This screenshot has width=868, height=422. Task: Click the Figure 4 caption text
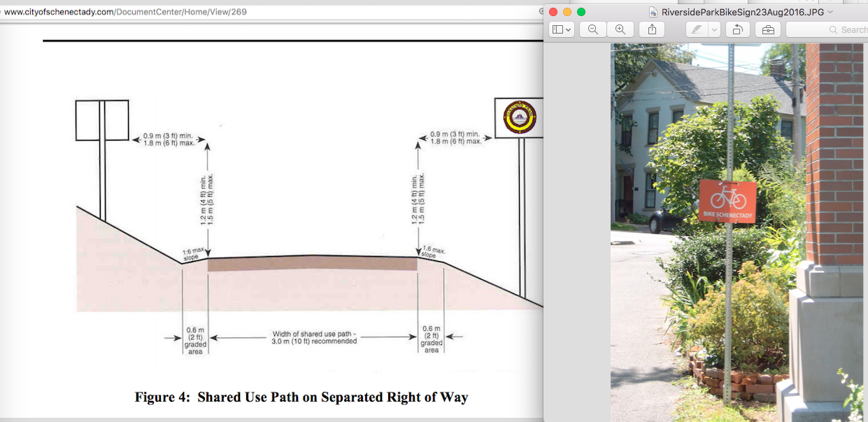point(301,398)
